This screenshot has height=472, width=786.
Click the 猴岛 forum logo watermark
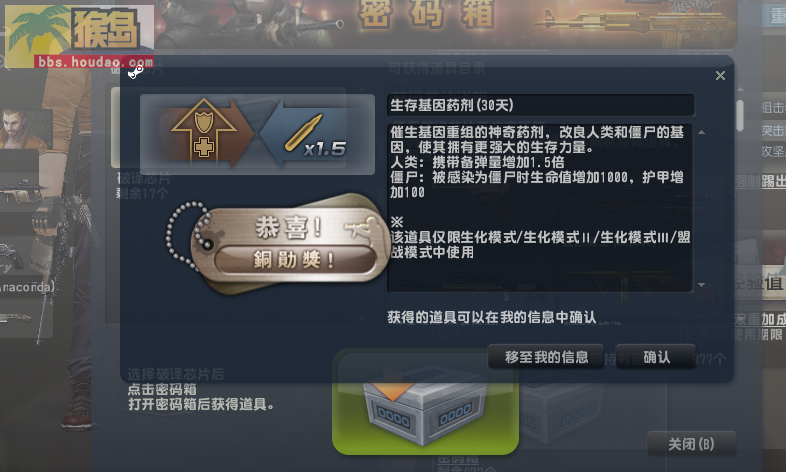(x=79, y=37)
